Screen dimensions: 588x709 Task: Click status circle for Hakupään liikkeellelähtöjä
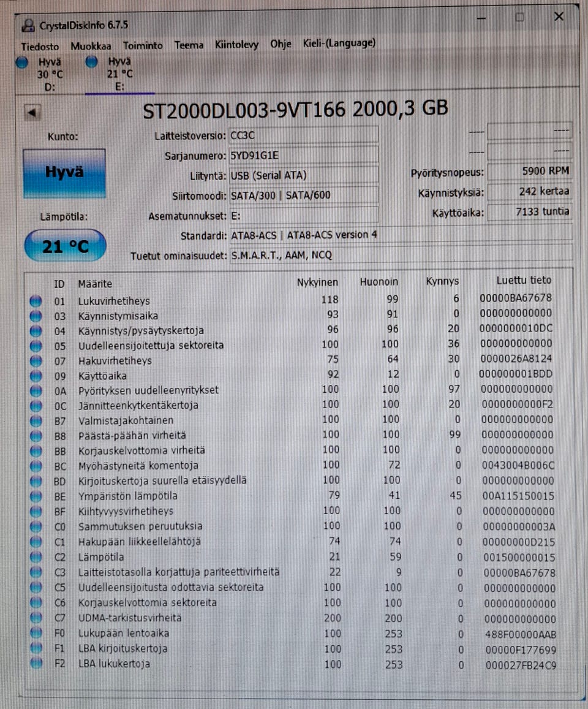click(x=36, y=542)
